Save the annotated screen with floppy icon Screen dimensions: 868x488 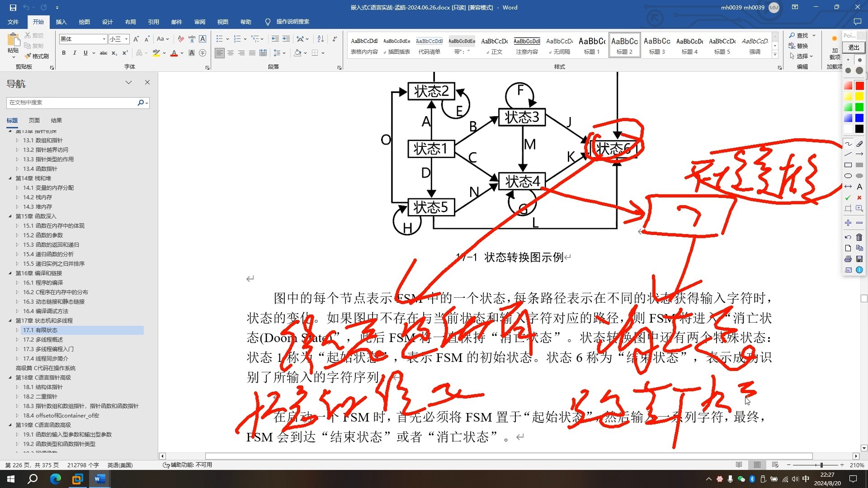[859, 259]
